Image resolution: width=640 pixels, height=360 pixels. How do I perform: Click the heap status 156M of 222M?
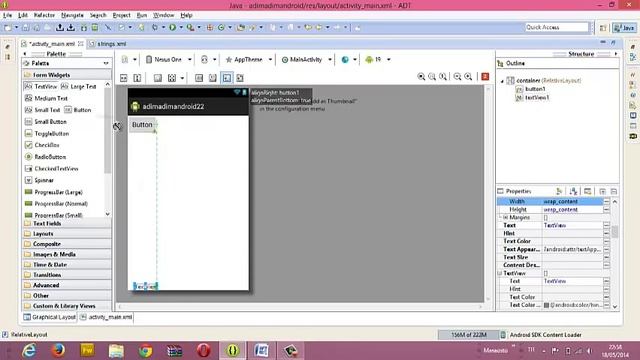click(468, 335)
